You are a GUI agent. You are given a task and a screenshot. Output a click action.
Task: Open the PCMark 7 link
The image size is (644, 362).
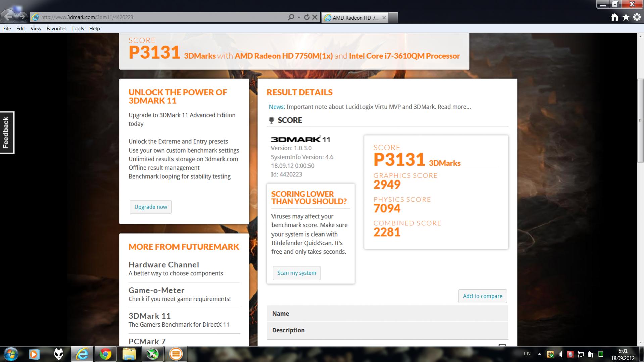(x=147, y=341)
